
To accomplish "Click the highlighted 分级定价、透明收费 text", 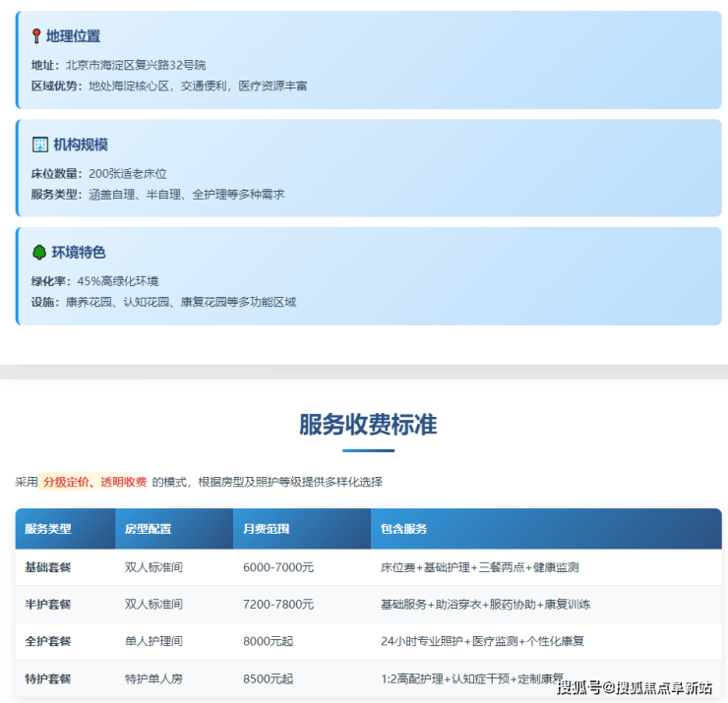I will 94,482.
